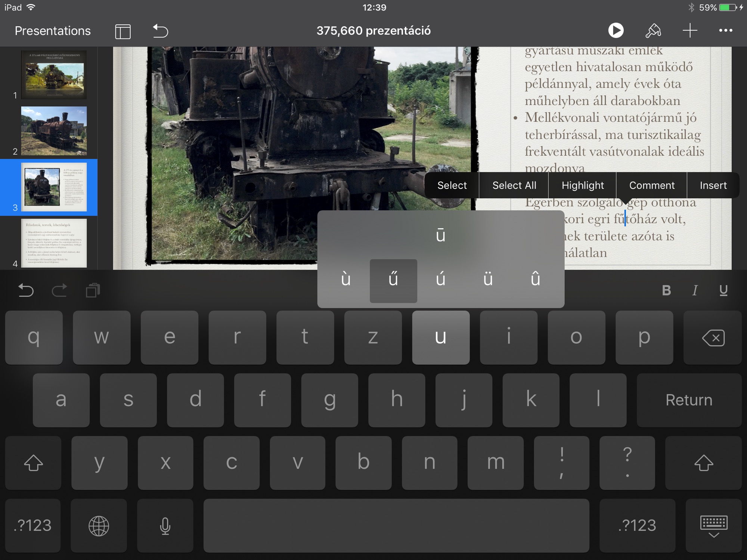Image resolution: width=747 pixels, height=560 pixels.
Task: Tap the backspace delete key
Action: 713,337
